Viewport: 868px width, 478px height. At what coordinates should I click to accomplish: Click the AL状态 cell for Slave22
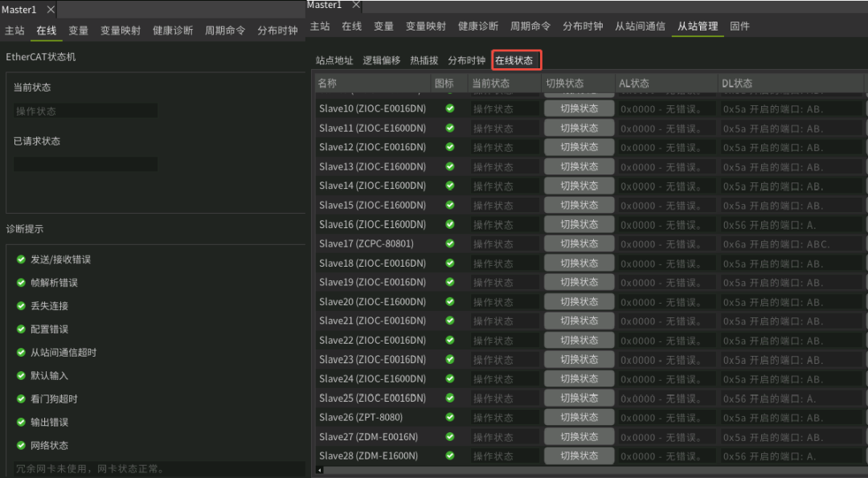pos(667,341)
